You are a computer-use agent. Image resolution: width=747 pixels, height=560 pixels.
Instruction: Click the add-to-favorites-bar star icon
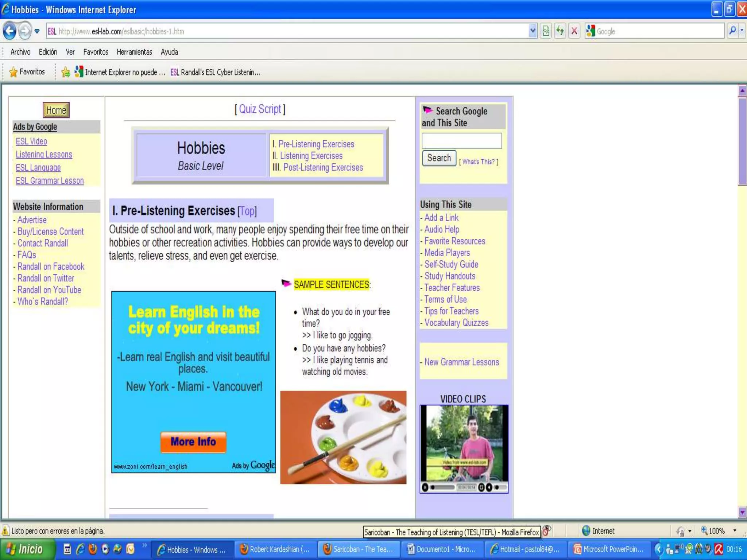click(66, 72)
